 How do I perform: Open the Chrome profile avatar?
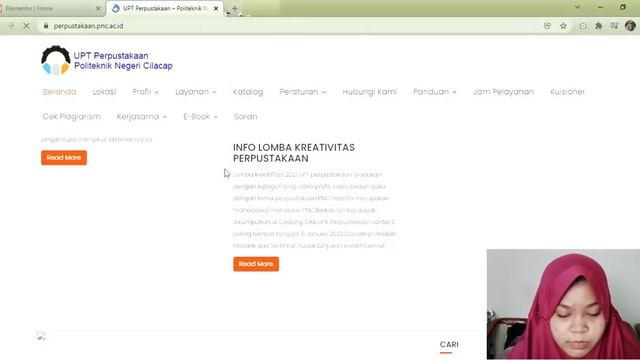[630, 26]
